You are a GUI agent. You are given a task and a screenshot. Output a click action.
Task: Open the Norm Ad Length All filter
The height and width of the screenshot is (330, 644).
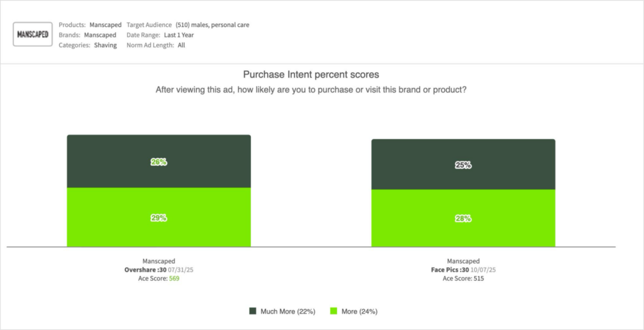[x=181, y=45]
